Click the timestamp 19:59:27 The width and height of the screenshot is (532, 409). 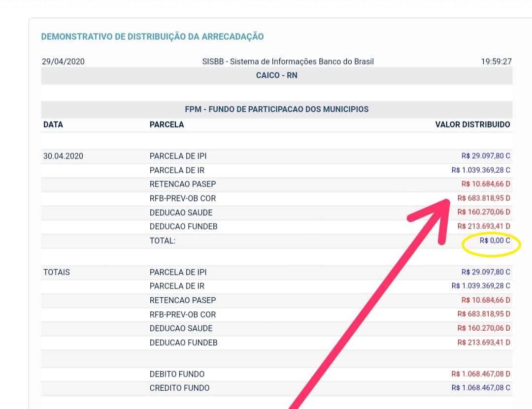coord(496,62)
